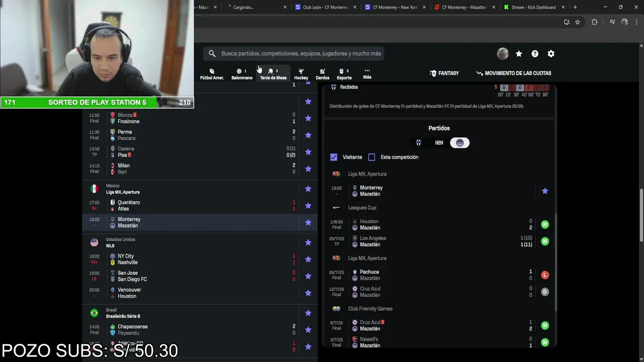Toggle favorite star for San Jose vs San Diego FC
This screenshot has width=644, height=362.
point(308,276)
